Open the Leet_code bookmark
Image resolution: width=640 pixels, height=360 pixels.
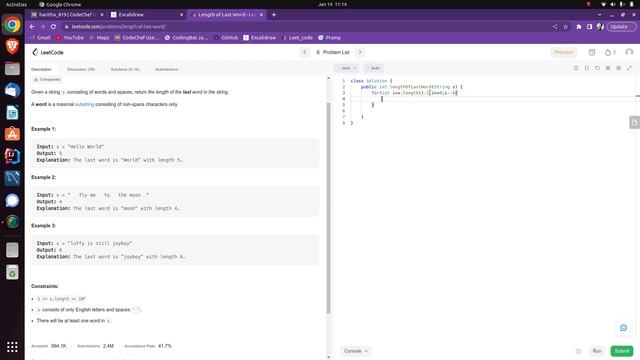tap(297, 38)
